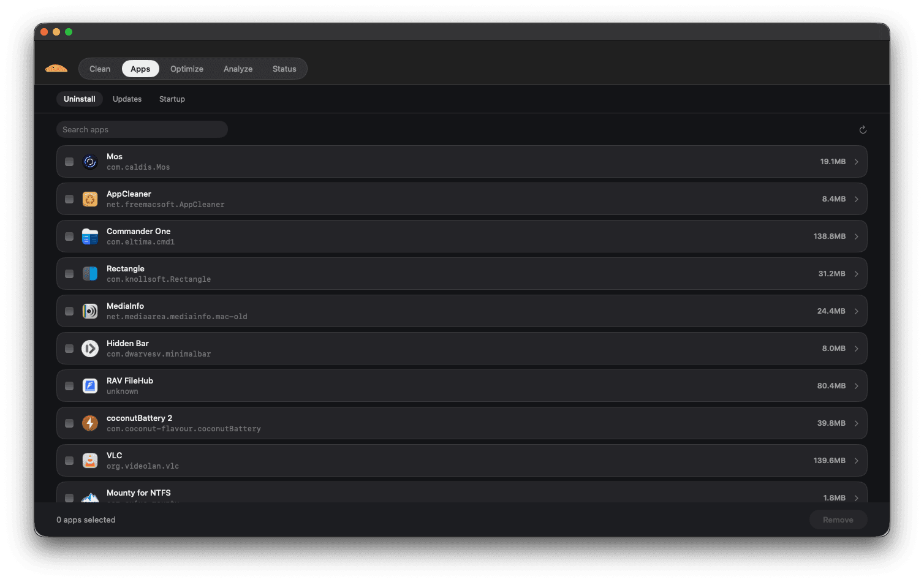The width and height of the screenshot is (924, 582).
Task: Click the com.caldis.Mos identifier
Action: click(138, 167)
